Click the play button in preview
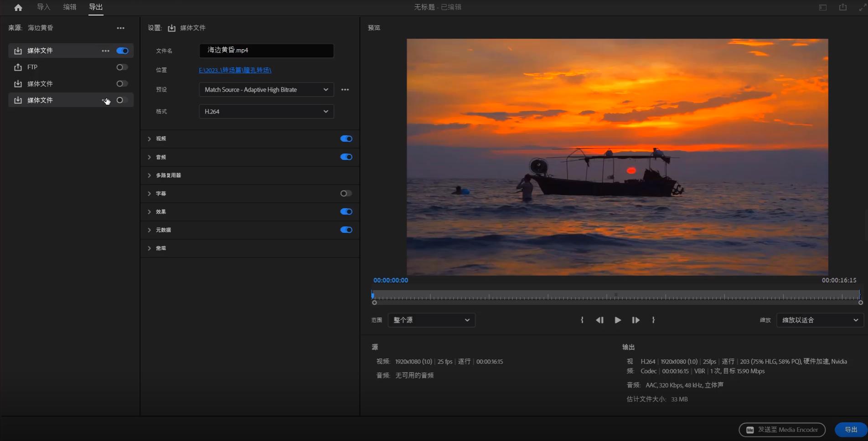868x441 pixels. pyautogui.click(x=618, y=320)
